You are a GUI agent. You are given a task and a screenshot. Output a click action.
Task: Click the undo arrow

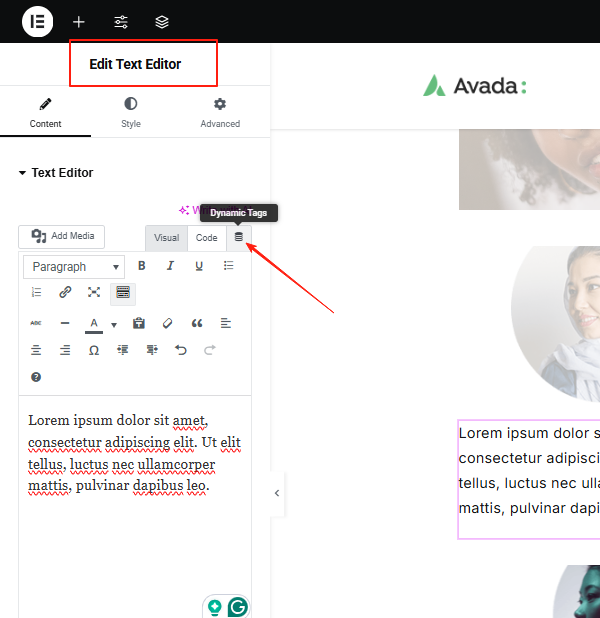tap(181, 350)
